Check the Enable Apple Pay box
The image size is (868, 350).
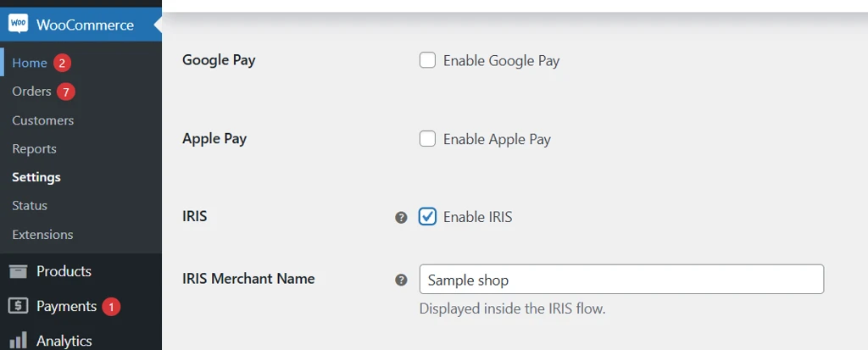[428, 139]
